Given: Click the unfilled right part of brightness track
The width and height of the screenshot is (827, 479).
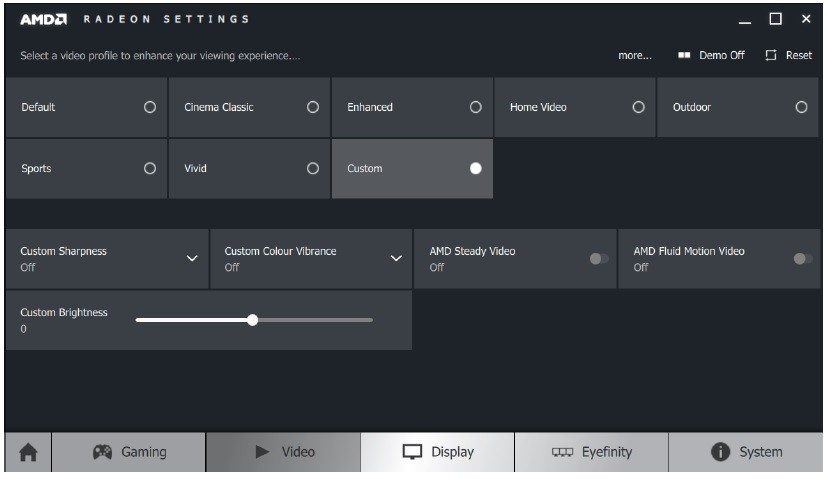Looking at the screenshot, I should (315, 320).
